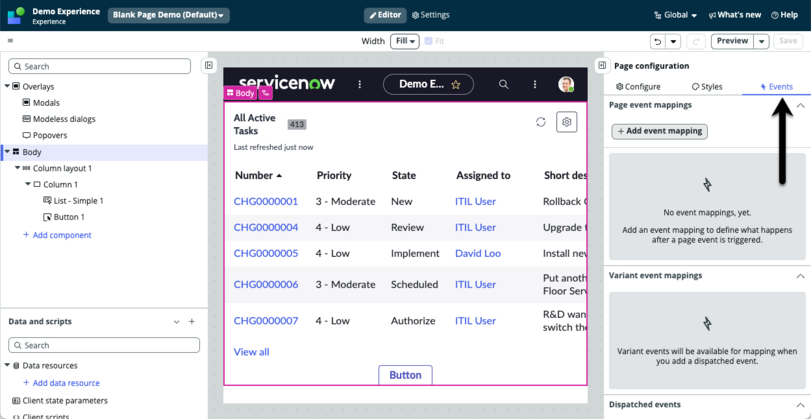The width and height of the screenshot is (811, 419).
Task: Collapse the right configuration panel icon
Action: click(x=602, y=65)
